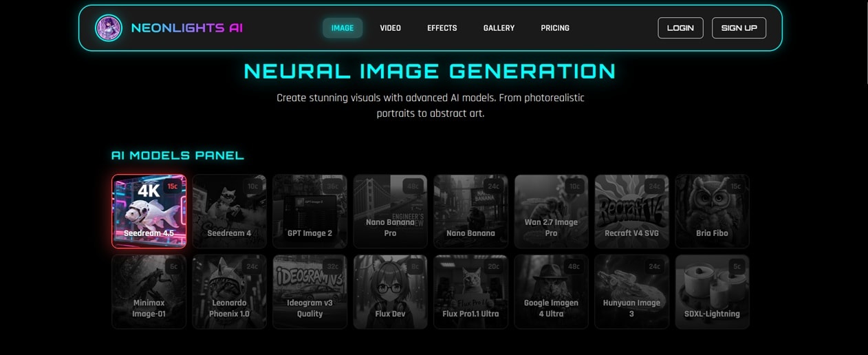This screenshot has height=355, width=868.
Task: Select the Nano Banana model card
Action: click(x=471, y=211)
